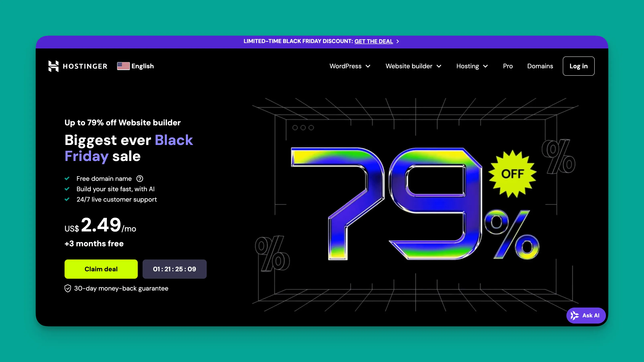Click the shield icon near money-back guarantee

pyautogui.click(x=68, y=288)
